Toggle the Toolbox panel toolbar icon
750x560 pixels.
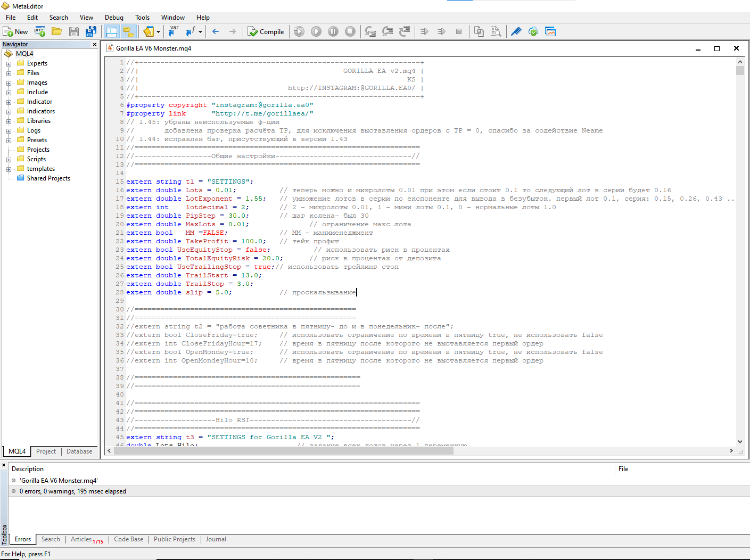tap(128, 31)
